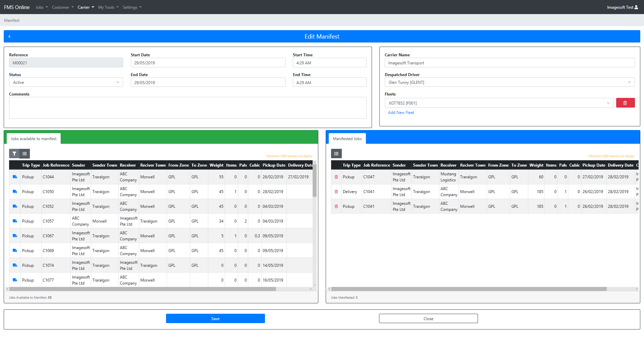Expand the Despatched Driver dropdown

click(509, 82)
